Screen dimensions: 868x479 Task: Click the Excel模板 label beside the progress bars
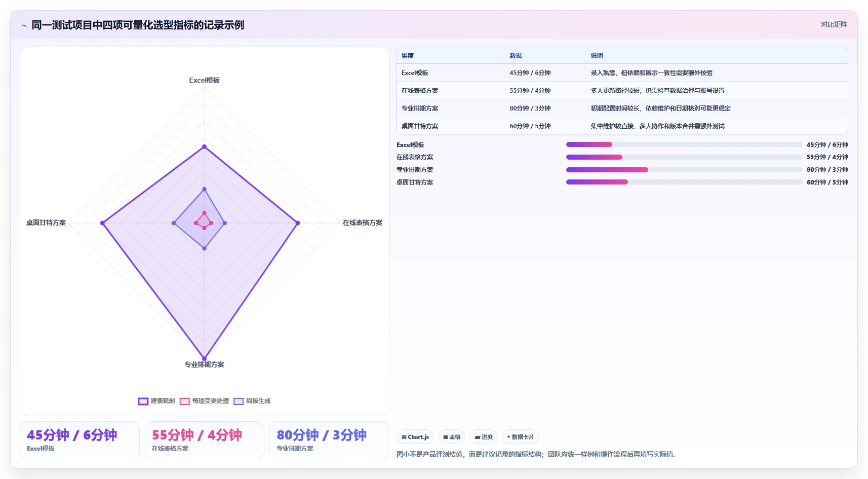coord(410,145)
